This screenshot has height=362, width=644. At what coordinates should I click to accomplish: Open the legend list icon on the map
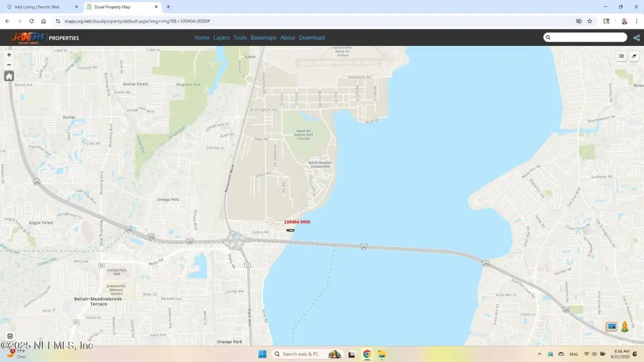click(621, 56)
